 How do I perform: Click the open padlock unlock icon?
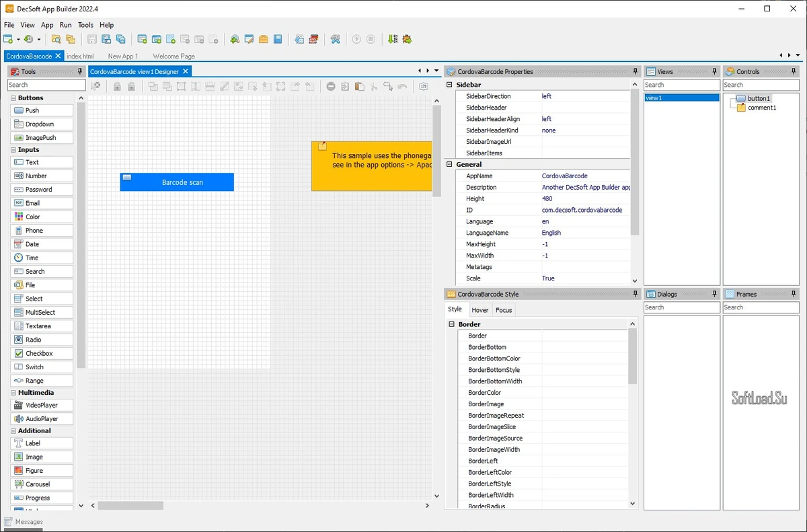coord(132,86)
